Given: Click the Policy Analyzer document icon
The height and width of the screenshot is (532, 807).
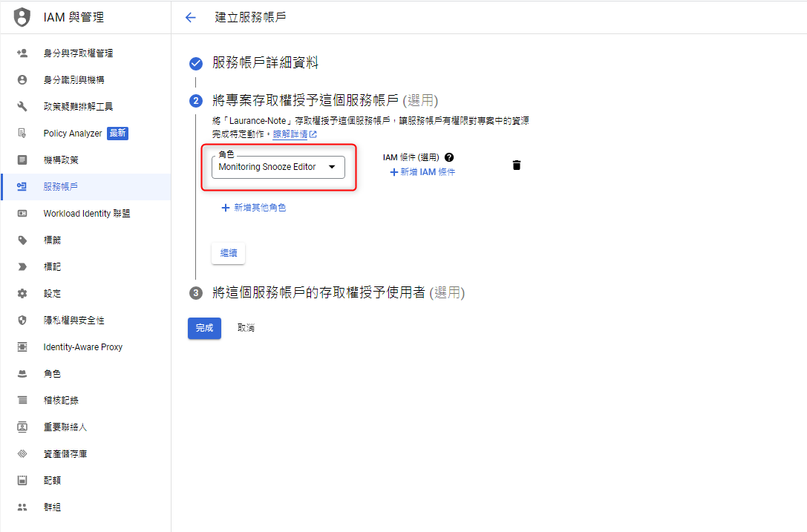Looking at the screenshot, I should click(22, 134).
